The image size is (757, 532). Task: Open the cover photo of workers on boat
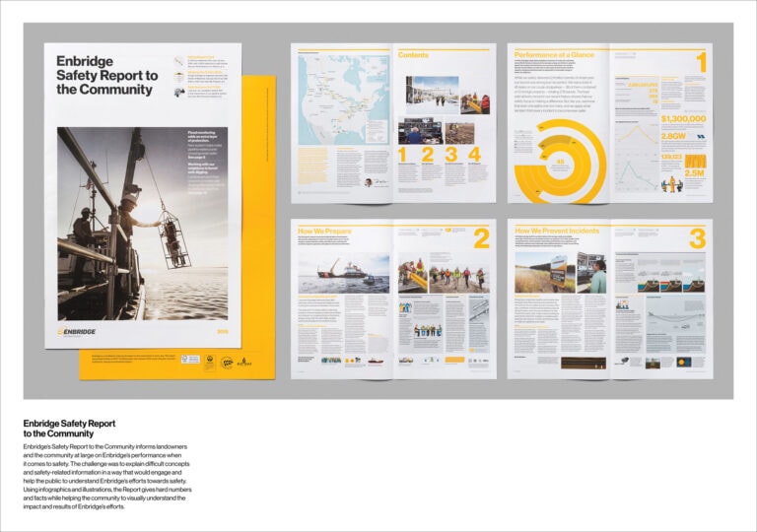click(142, 224)
